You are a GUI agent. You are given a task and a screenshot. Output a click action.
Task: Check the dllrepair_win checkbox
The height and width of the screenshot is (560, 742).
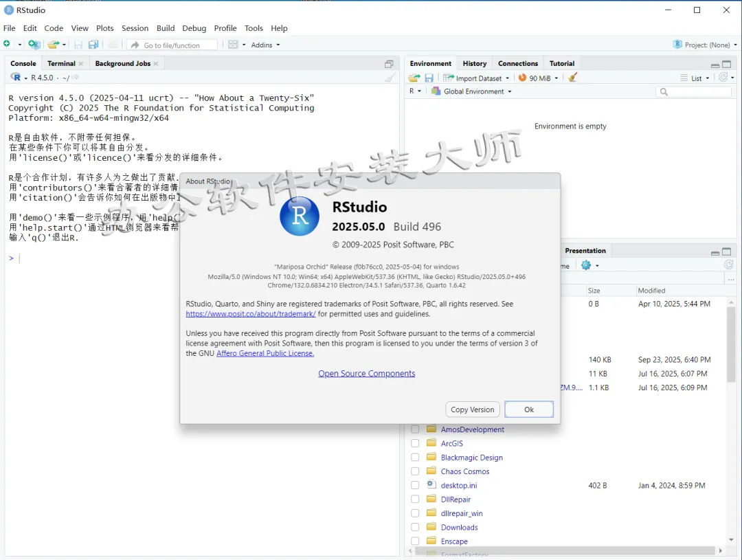click(415, 513)
